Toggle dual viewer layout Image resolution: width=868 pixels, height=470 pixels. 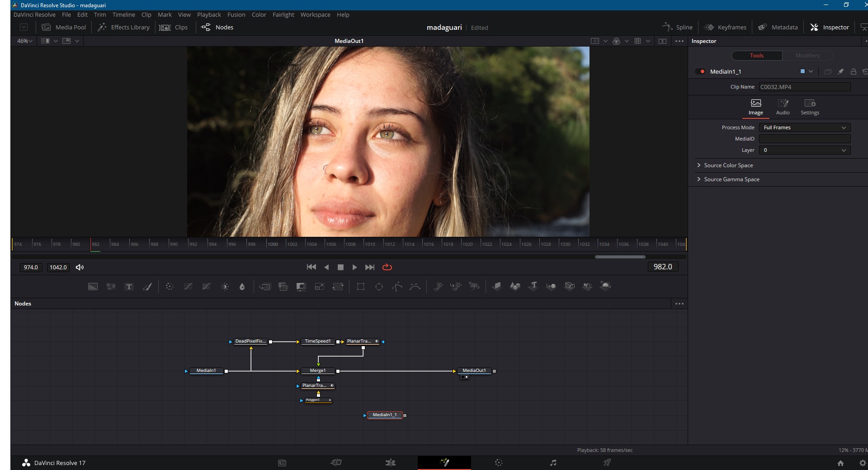662,41
